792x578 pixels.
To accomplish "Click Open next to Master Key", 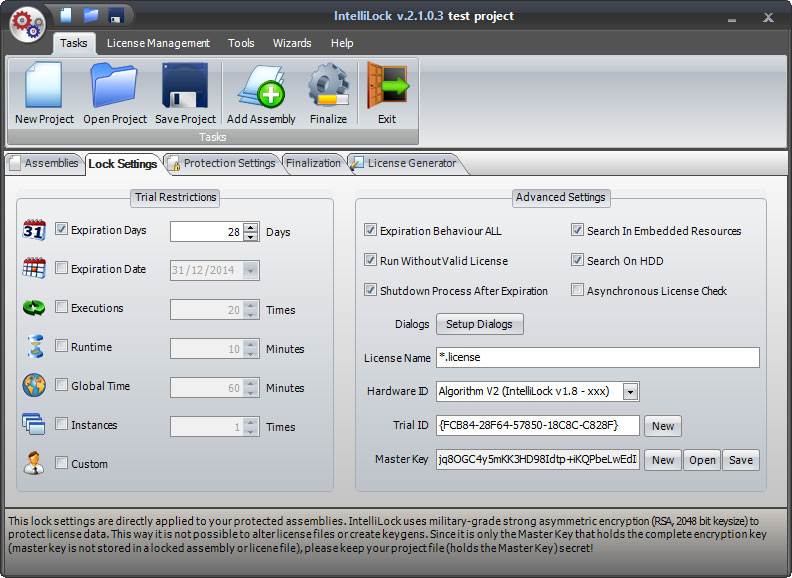I will coord(702,460).
